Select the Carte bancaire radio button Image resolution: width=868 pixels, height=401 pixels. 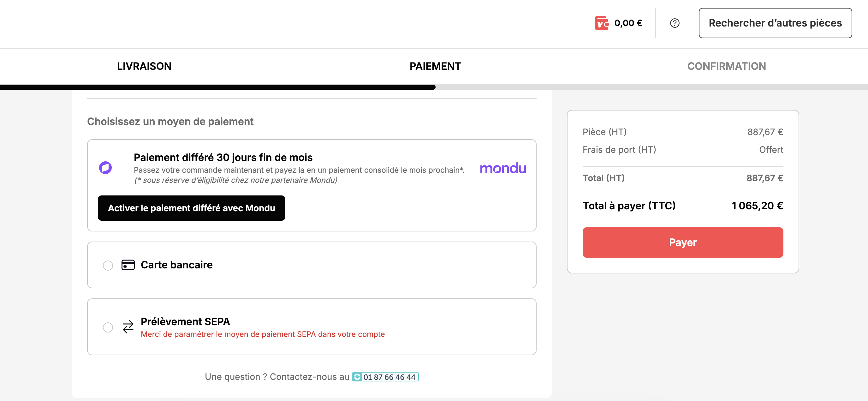pyautogui.click(x=108, y=265)
